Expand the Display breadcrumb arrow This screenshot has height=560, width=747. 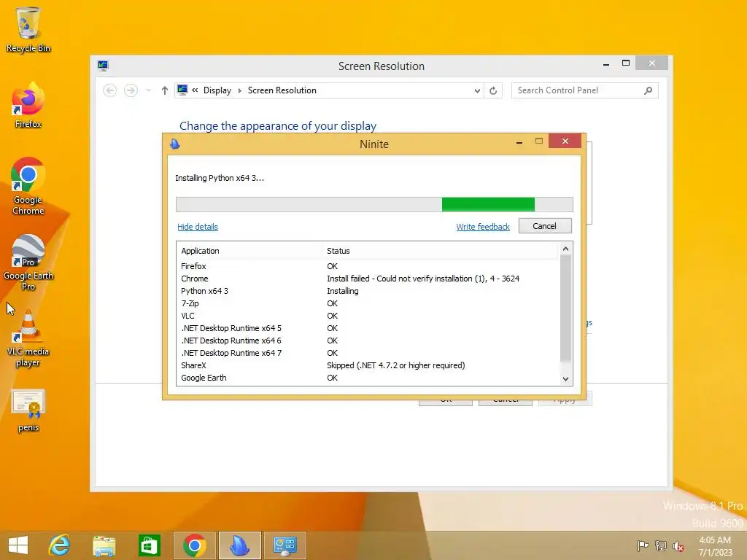coord(239,90)
